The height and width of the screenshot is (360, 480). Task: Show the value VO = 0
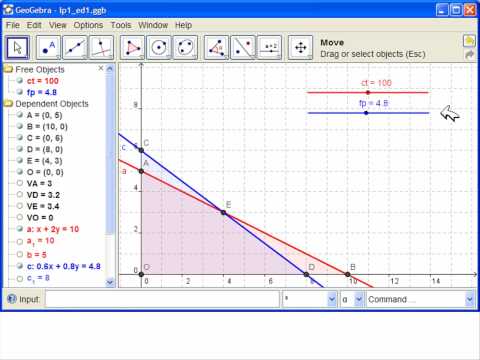(20, 217)
